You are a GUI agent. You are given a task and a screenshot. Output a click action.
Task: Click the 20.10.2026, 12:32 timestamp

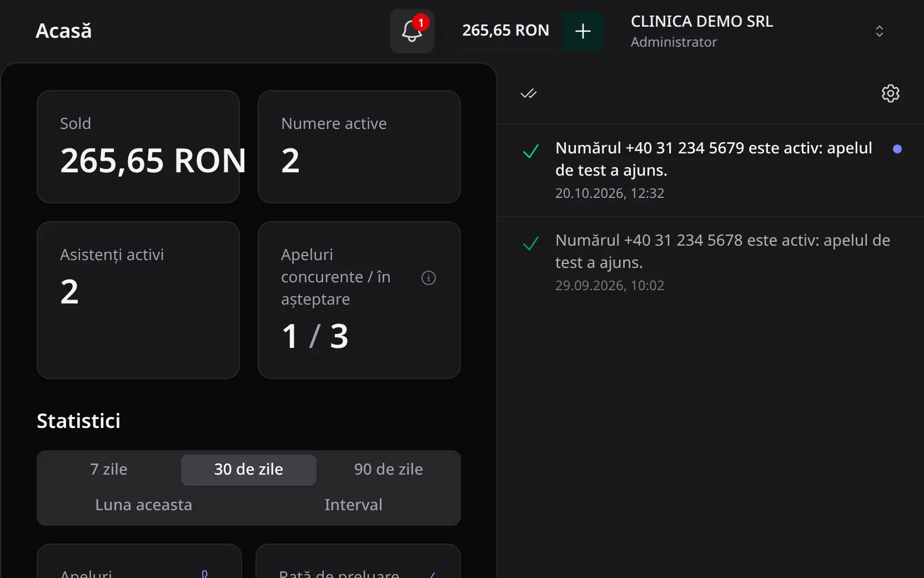pos(610,193)
